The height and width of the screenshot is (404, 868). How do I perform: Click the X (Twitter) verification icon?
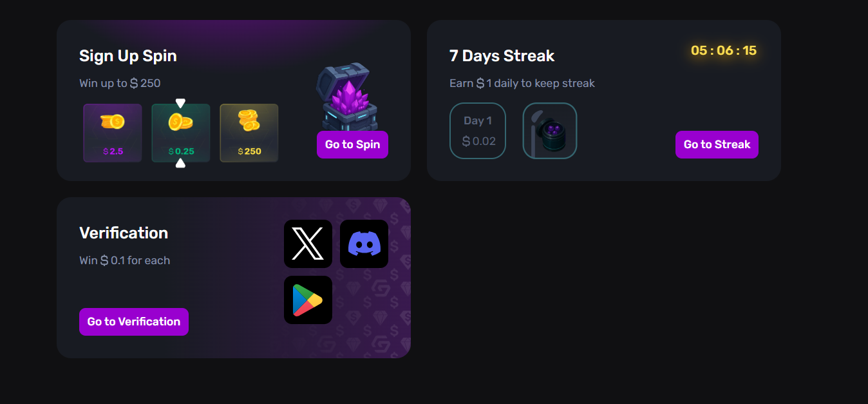[308, 244]
